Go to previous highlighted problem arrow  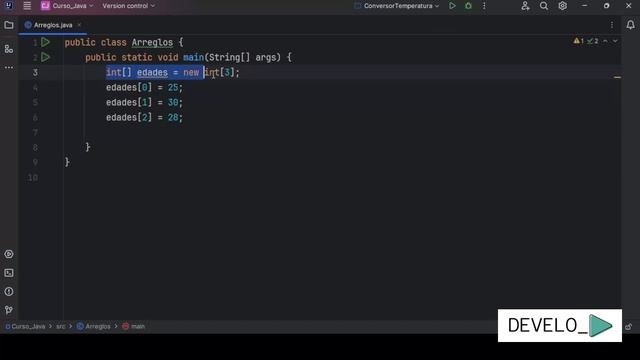(605, 41)
